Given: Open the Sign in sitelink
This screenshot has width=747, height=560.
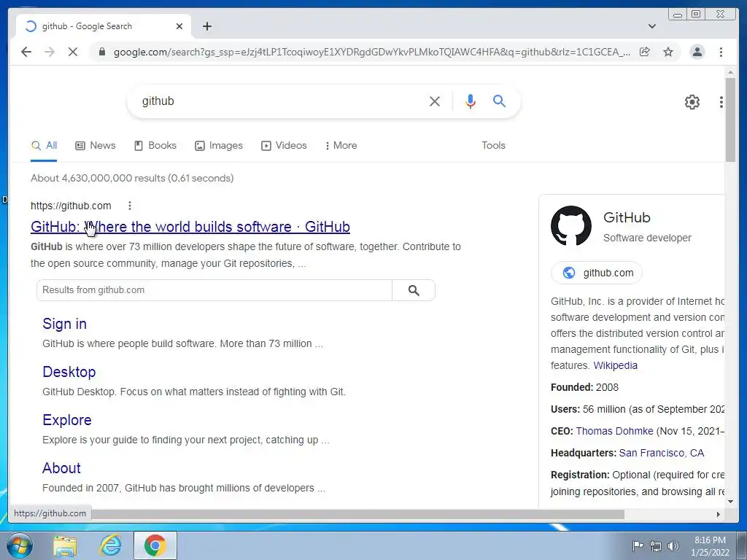Looking at the screenshot, I should point(64,324).
